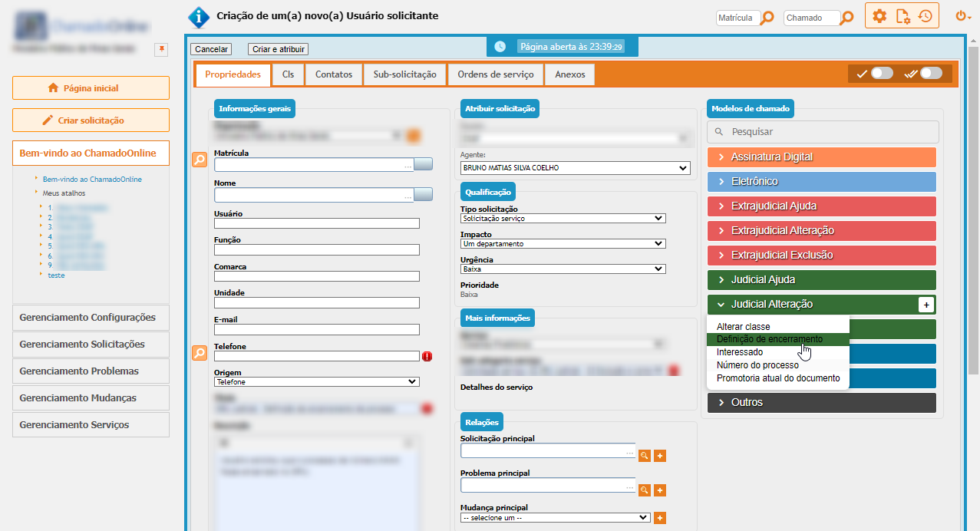Open the Mudança principal select dropdown

click(555, 518)
